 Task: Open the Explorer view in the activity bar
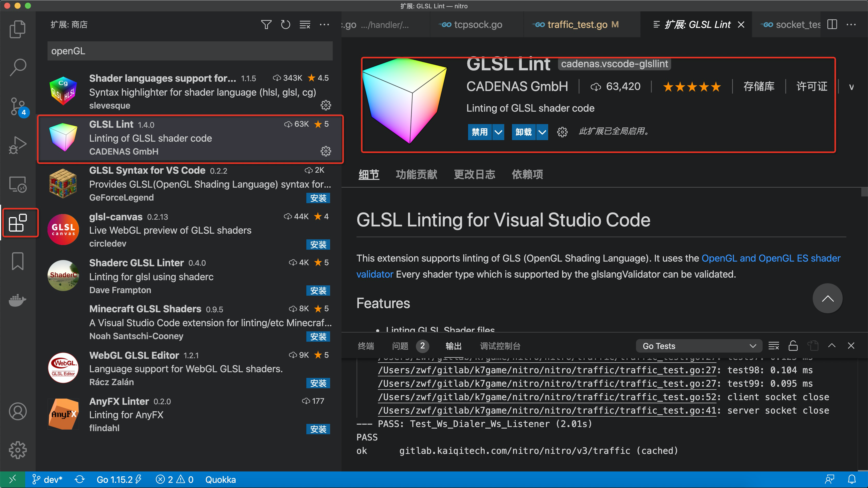point(18,29)
